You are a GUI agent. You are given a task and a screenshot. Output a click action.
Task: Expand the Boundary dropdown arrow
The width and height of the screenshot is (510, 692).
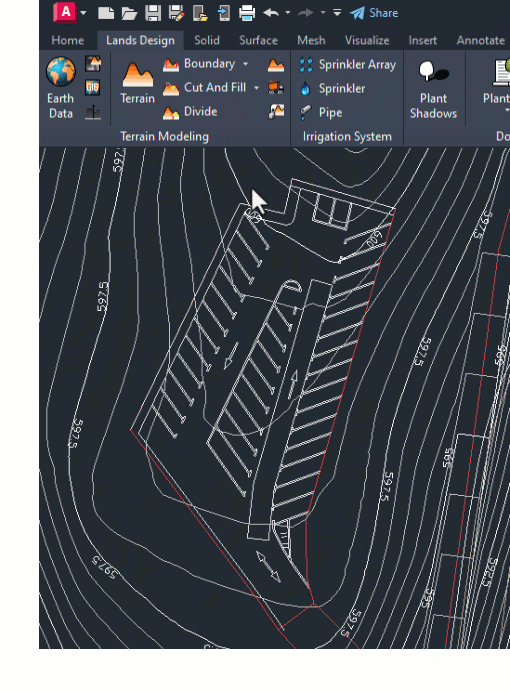245,64
